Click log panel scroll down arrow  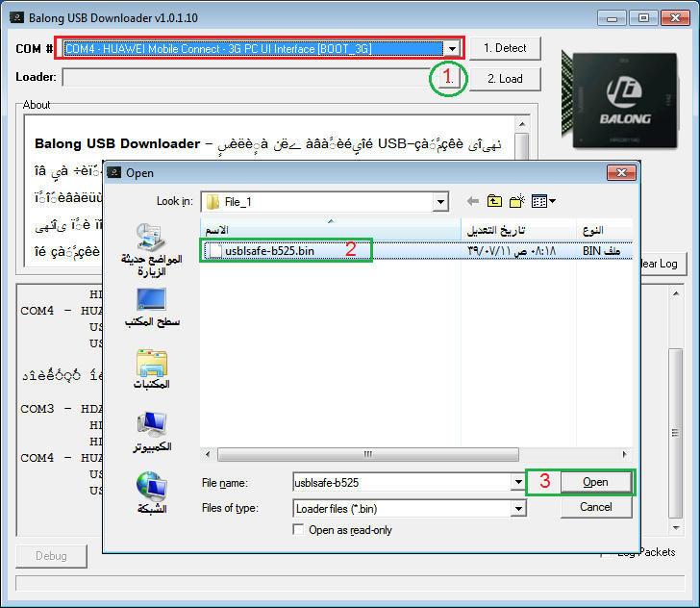click(x=675, y=528)
